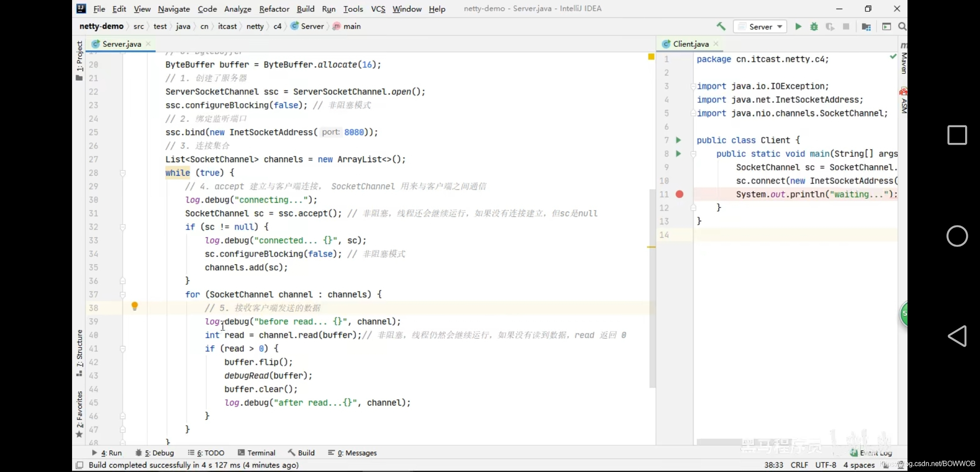
Task: Open the Build tool window at bottom
Action: (301, 453)
